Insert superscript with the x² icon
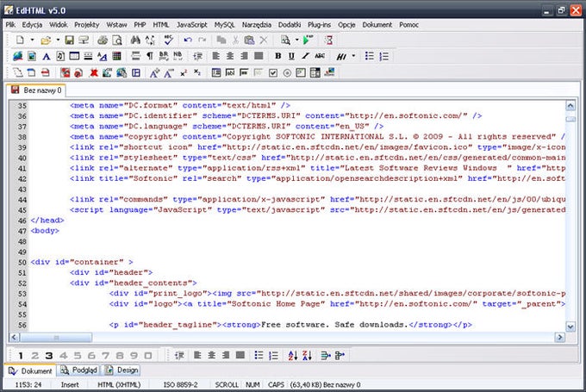This screenshot has width=586, height=392. (x=183, y=73)
